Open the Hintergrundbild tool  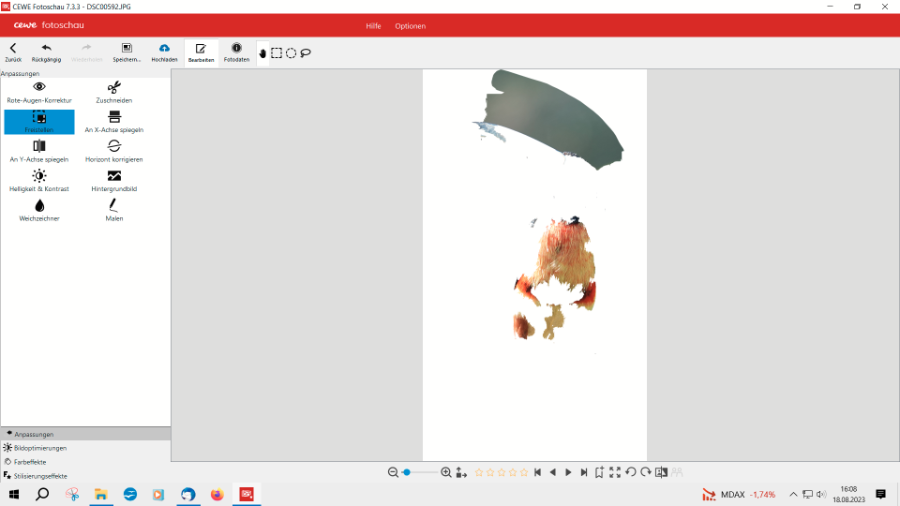point(114,181)
